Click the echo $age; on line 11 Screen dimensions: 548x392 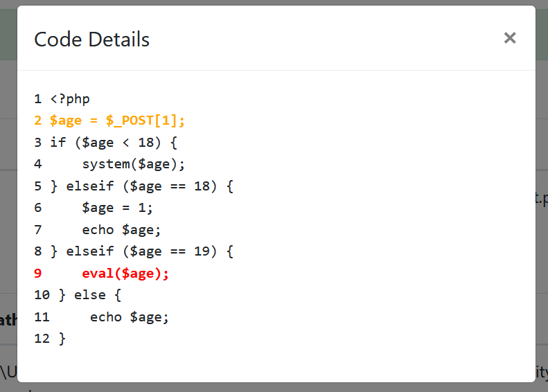pos(130,317)
